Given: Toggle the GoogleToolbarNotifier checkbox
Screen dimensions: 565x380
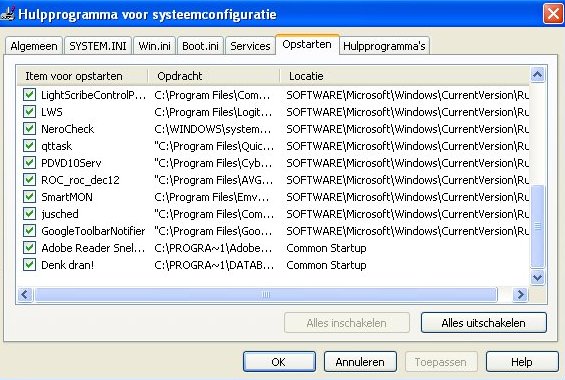Looking at the screenshot, I should (x=29, y=231).
